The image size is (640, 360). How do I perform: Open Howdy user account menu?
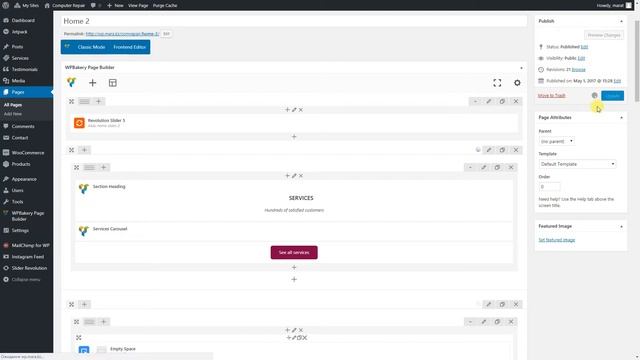[x=614, y=5]
